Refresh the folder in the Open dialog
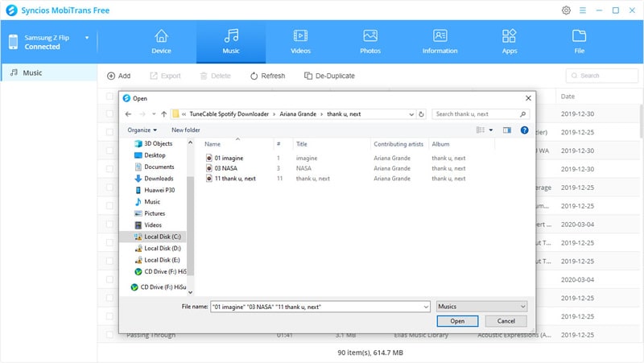The height and width of the screenshot is (363, 644). point(421,114)
